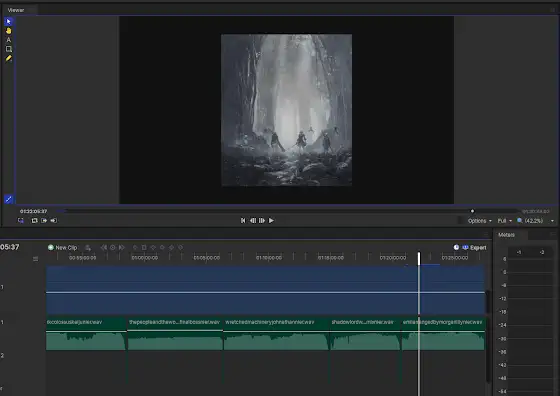Click the Viewer timecode 01:22:05:37 field
Screen dimensions: 560x396
point(34,211)
